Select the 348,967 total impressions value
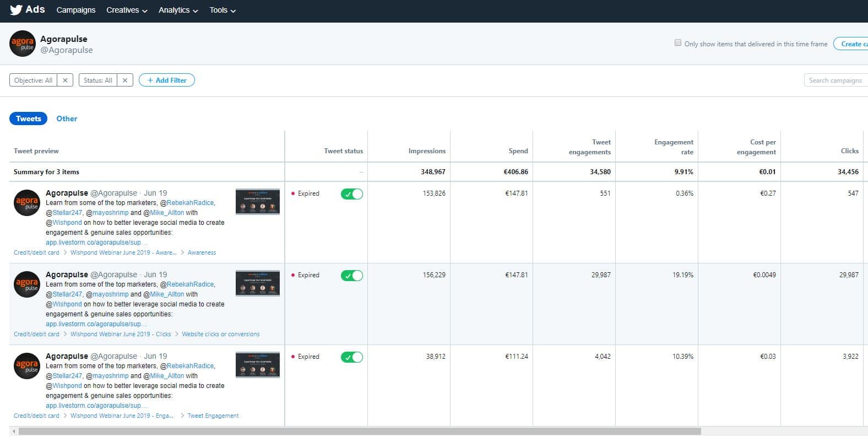868x447 pixels. click(433, 172)
